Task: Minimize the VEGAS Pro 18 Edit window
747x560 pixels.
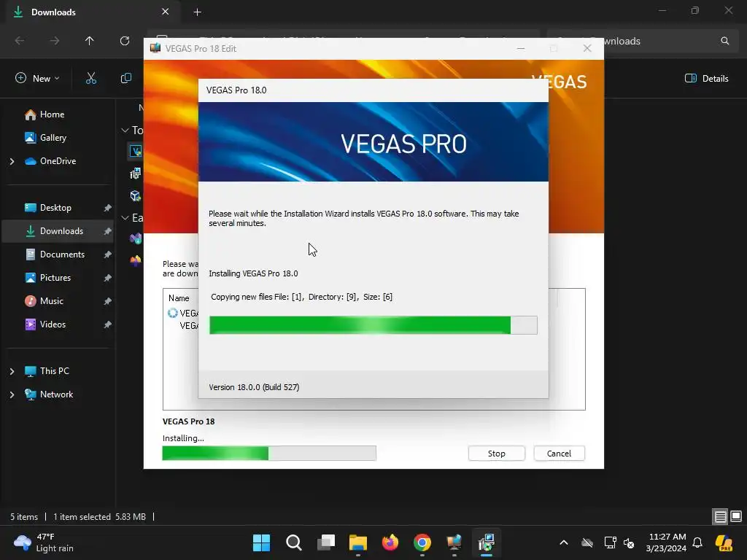Action: click(521, 49)
